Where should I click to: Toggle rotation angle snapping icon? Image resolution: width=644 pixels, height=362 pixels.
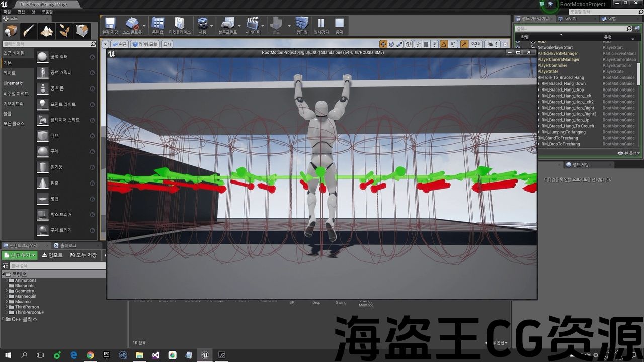(x=444, y=44)
